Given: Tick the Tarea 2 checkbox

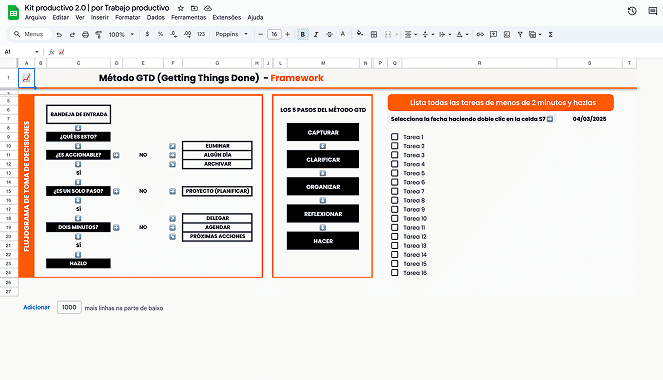Looking at the screenshot, I should (395, 146).
